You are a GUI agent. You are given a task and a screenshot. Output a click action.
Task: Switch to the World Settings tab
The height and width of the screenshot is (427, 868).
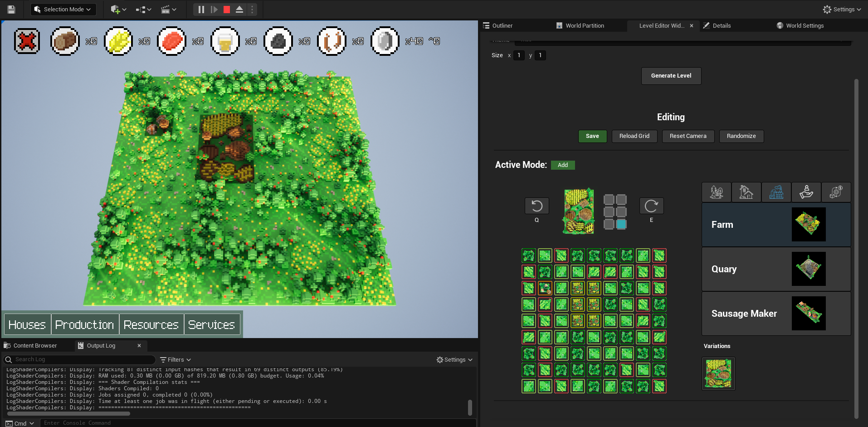click(804, 26)
